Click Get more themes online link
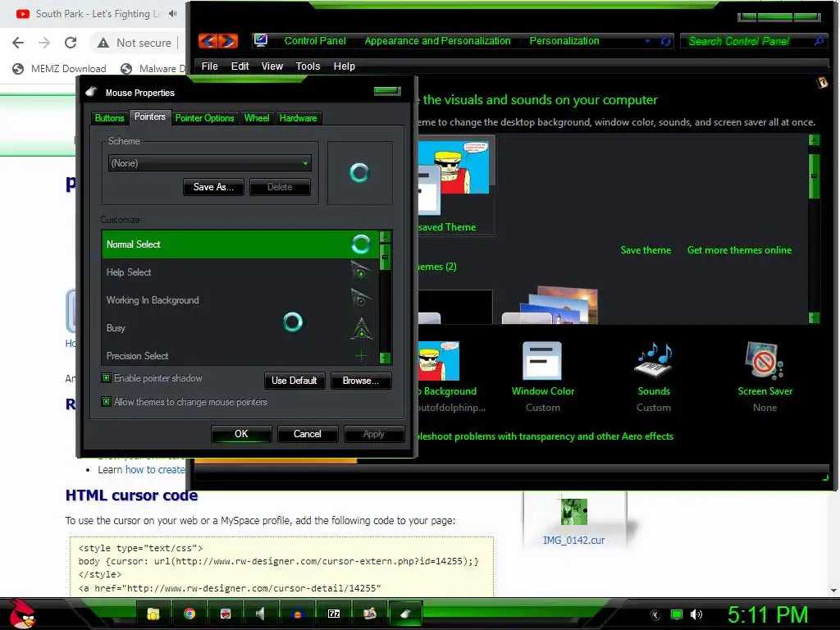840x630 pixels. 739,250
